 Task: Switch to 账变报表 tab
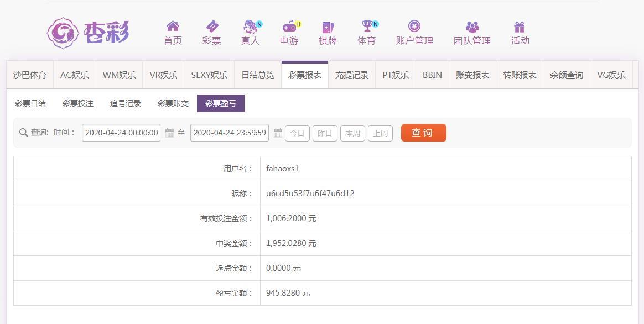pos(472,75)
